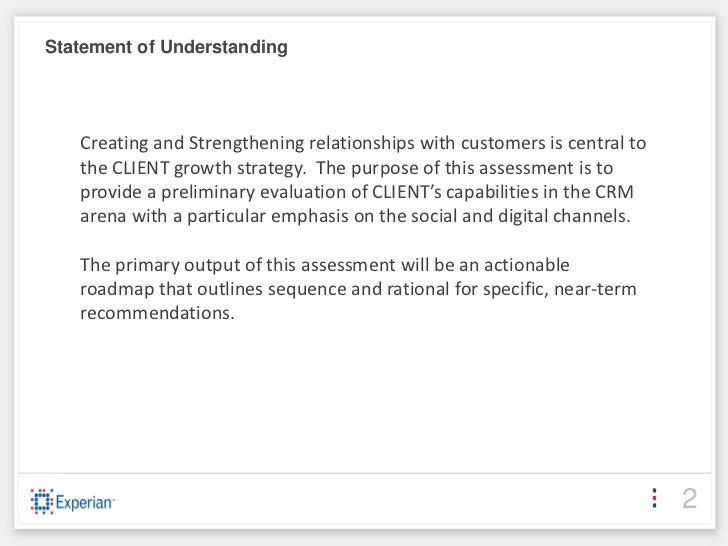The height and width of the screenshot is (546, 728).
Task: Click the word "roadmap" in the second paragraph
Action: 117,289
